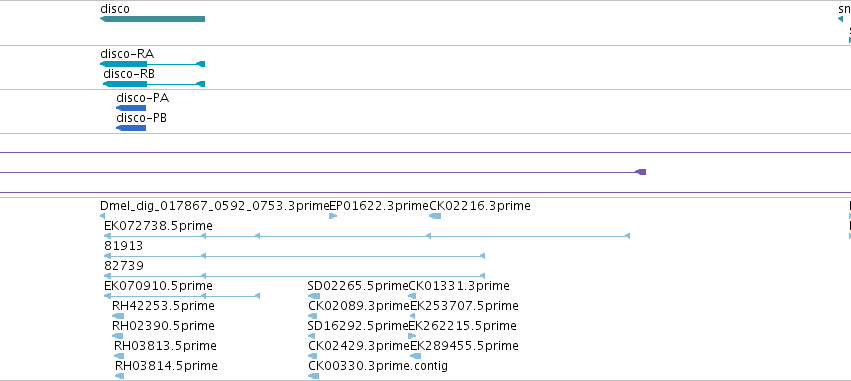Select the disco gene bar

click(153, 19)
